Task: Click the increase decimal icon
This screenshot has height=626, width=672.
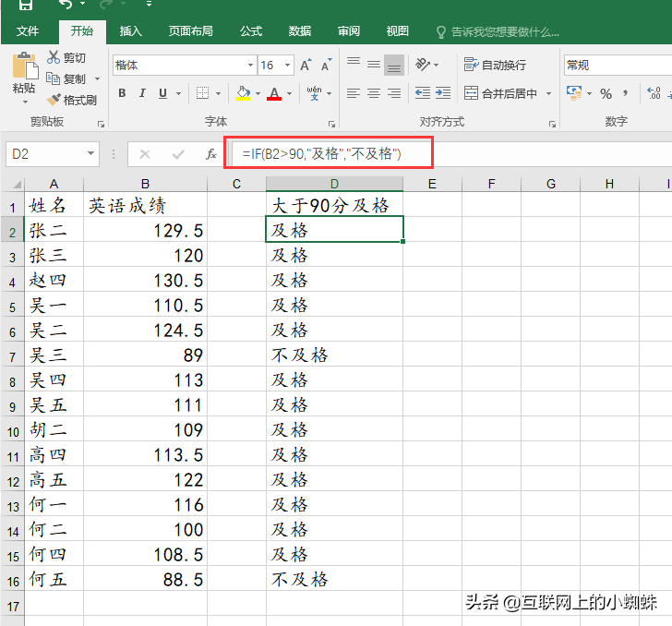Action: click(654, 93)
